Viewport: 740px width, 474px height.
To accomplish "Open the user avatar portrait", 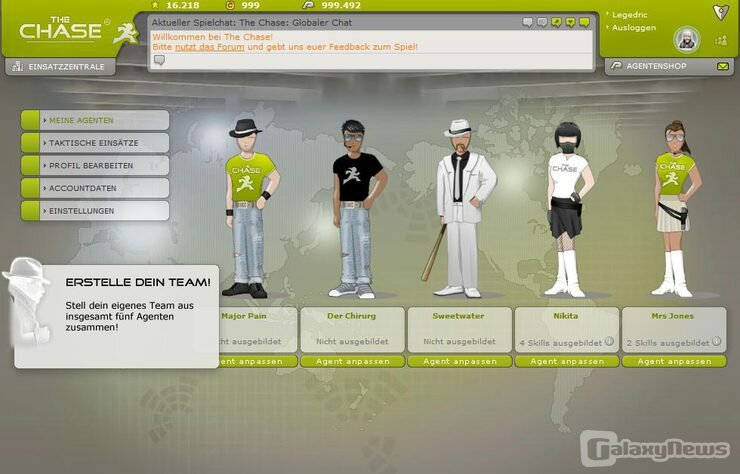I will tap(687, 40).
